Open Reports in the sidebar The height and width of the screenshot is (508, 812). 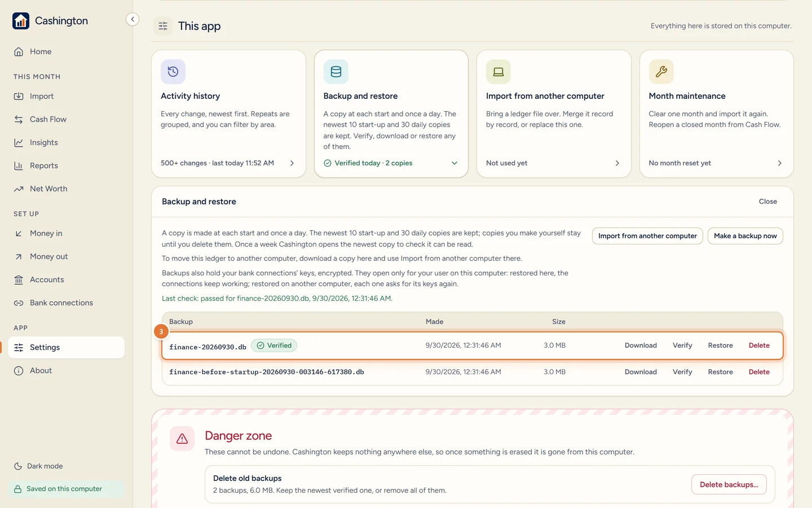(x=67, y=166)
